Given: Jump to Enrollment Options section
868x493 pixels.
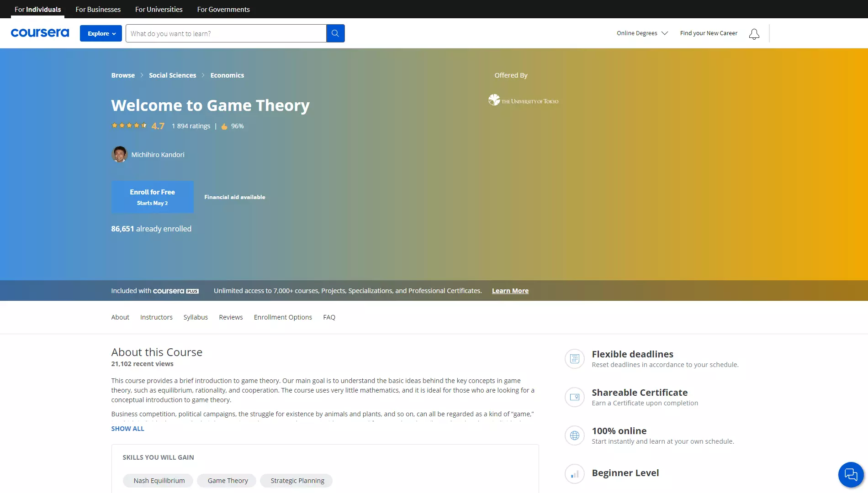Looking at the screenshot, I should [x=283, y=317].
